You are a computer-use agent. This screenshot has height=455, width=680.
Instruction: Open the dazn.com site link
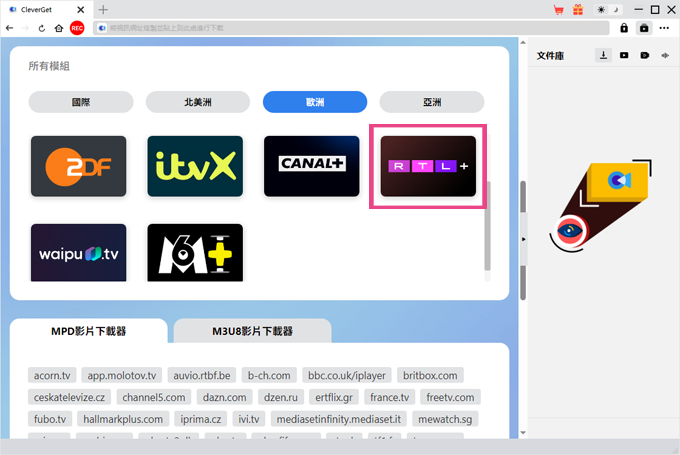(x=225, y=397)
